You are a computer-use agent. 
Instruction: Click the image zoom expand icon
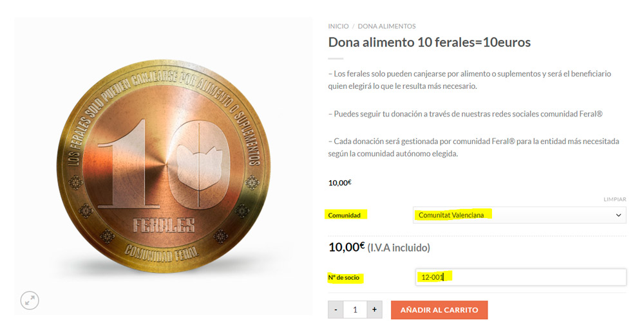30,301
